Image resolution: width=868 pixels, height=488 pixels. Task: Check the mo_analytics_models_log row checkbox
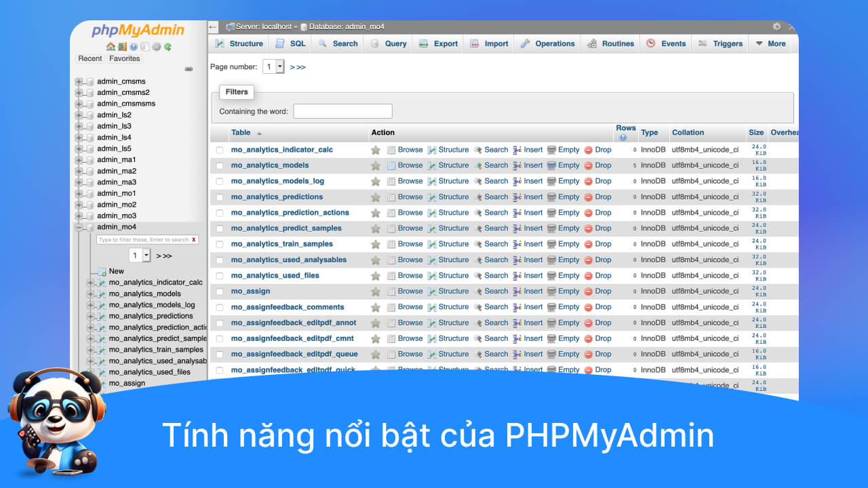pos(219,182)
